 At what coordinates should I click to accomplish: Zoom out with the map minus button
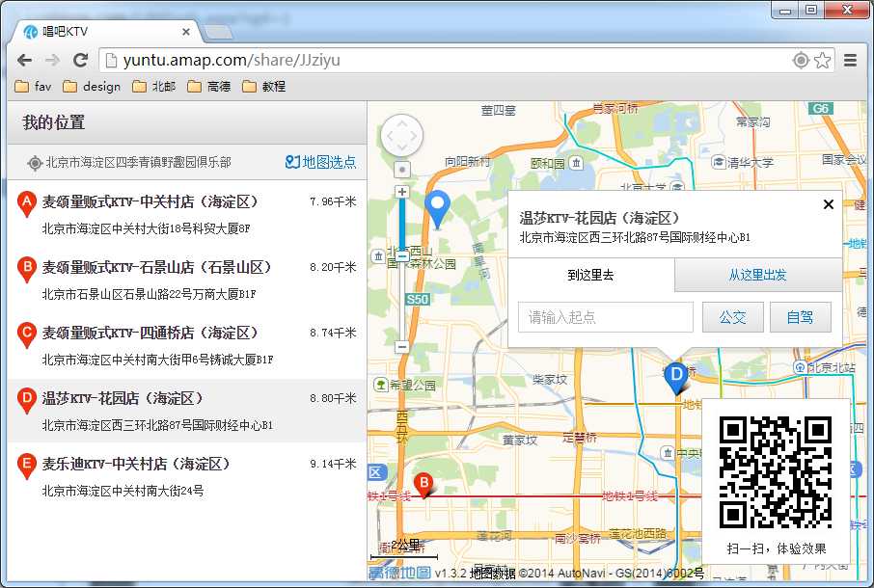pos(402,347)
